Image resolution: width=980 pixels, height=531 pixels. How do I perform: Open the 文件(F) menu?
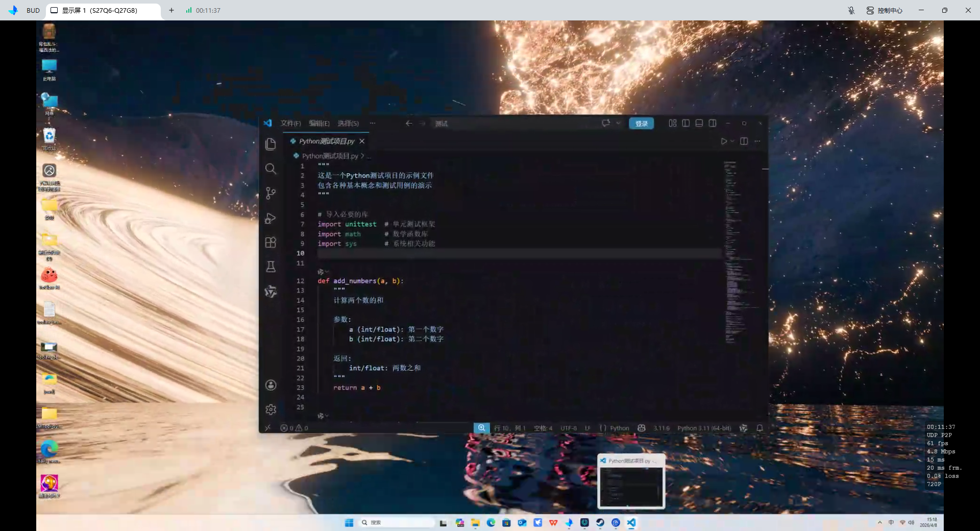(x=290, y=123)
